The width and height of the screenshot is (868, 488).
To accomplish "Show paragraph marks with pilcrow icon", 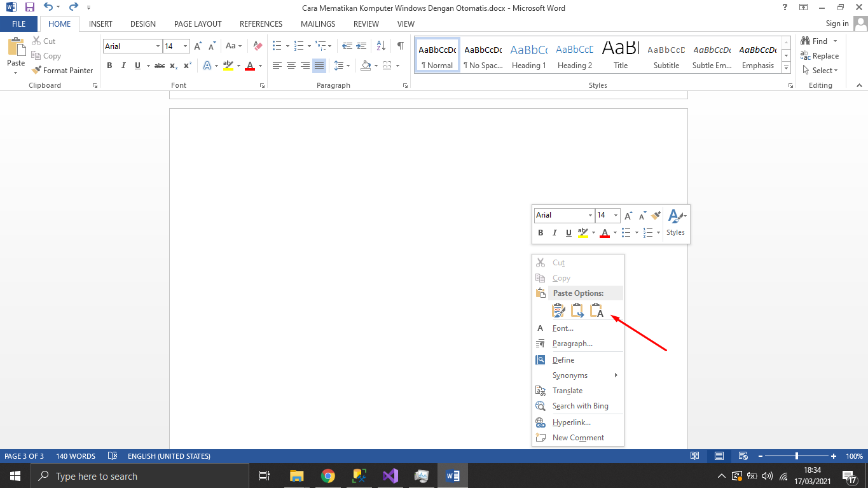I will pos(400,46).
